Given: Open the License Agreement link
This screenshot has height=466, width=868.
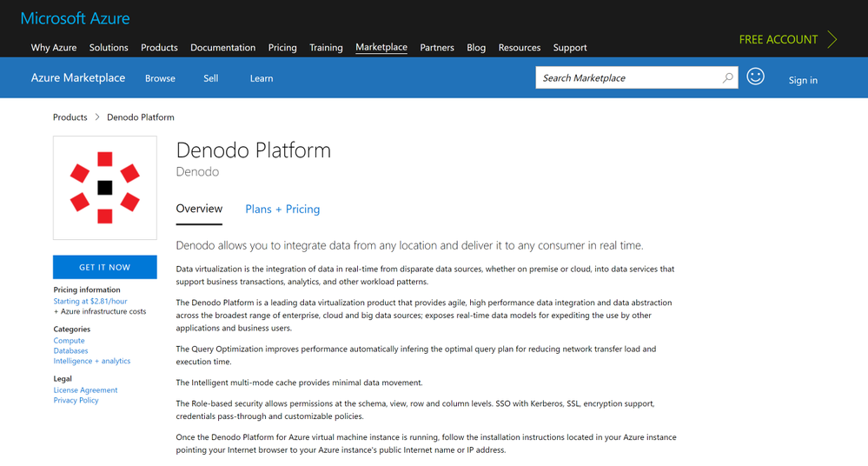Looking at the screenshot, I should 85,390.
